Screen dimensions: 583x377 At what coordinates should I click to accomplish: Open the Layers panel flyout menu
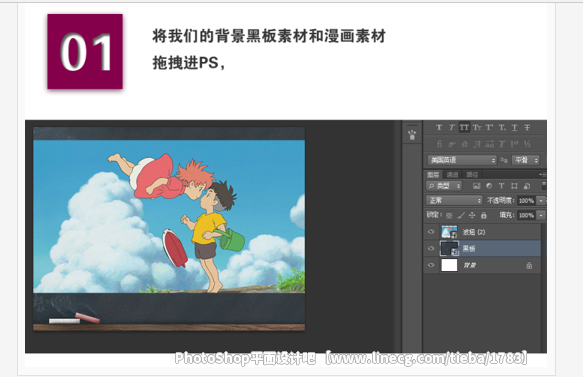click(542, 174)
